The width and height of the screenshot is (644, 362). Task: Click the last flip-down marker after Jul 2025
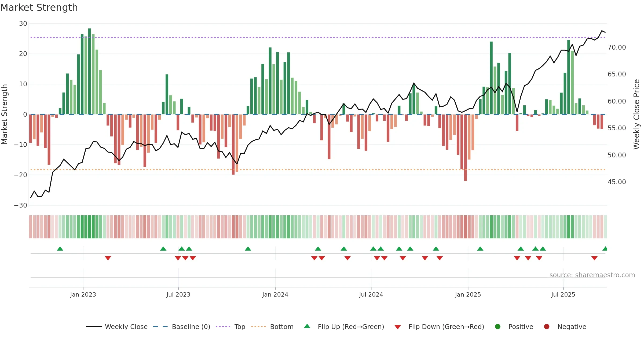pos(594,258)
